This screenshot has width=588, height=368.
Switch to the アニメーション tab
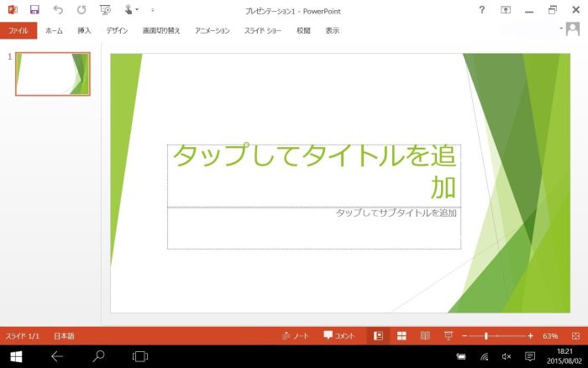click(212, 30)
